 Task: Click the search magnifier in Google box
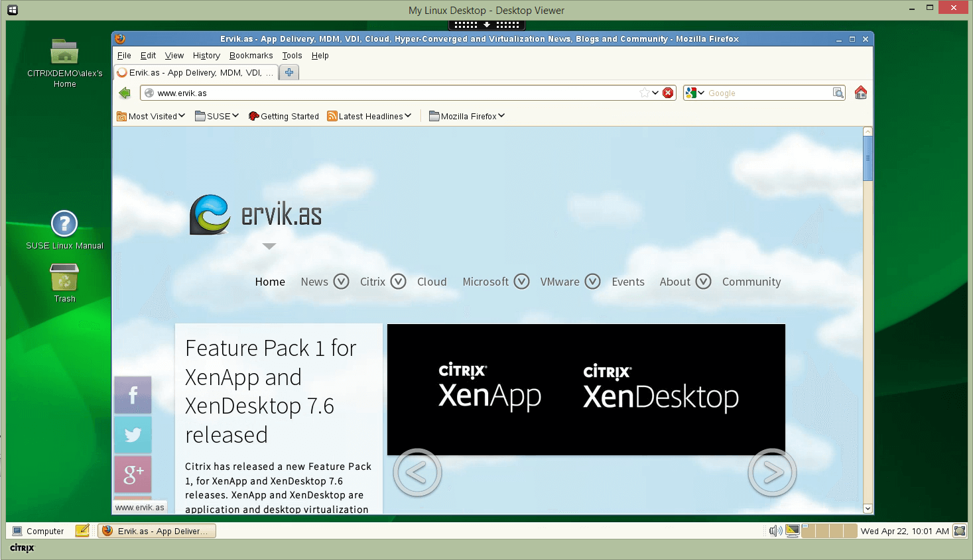coord(838,93)
